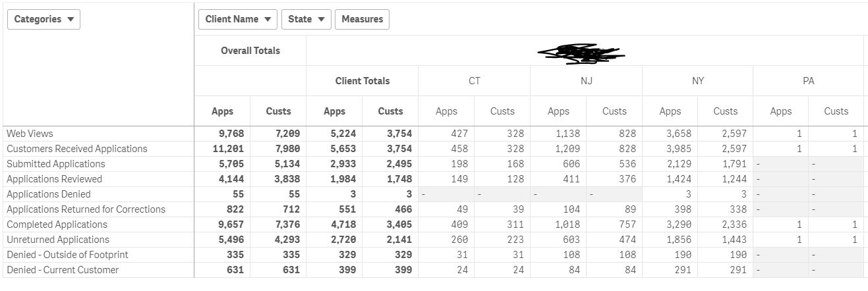This screenshot has width=868, height=291.
Task: Click the Applications Reviewed row label
Action: [55, 179]
